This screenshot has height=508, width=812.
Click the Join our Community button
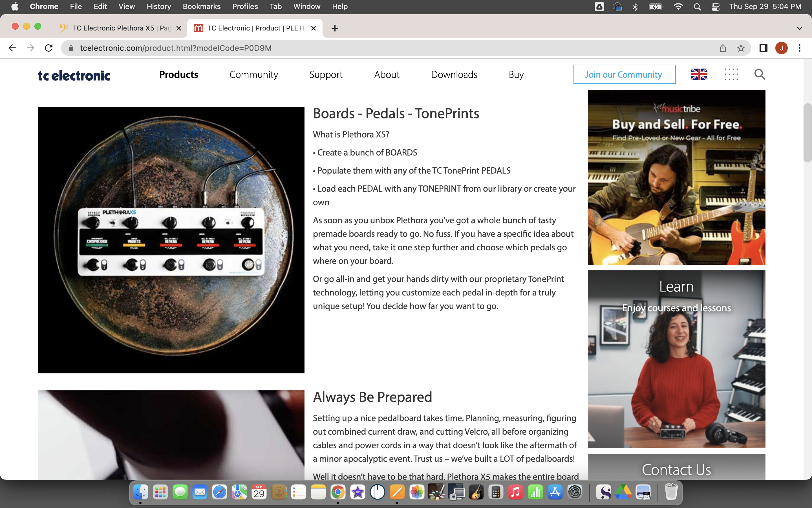coord(624,74)
